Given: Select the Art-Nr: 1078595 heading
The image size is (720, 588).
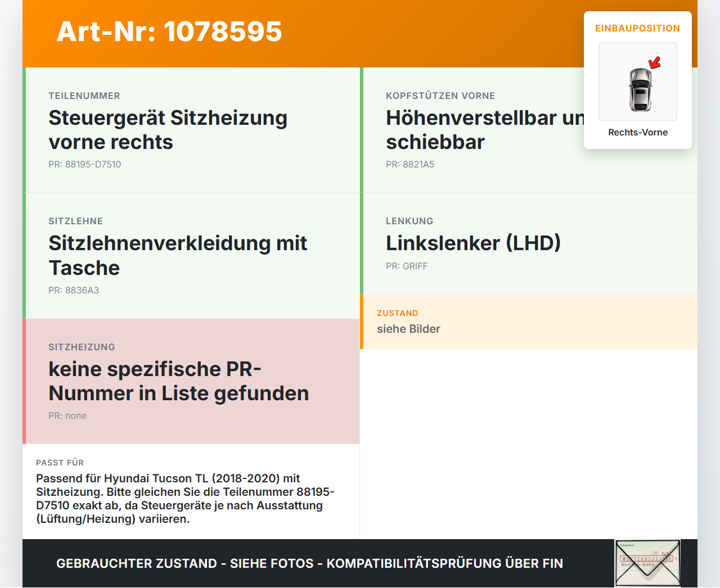Looking at the screenshot, I should tap(169, 31).
